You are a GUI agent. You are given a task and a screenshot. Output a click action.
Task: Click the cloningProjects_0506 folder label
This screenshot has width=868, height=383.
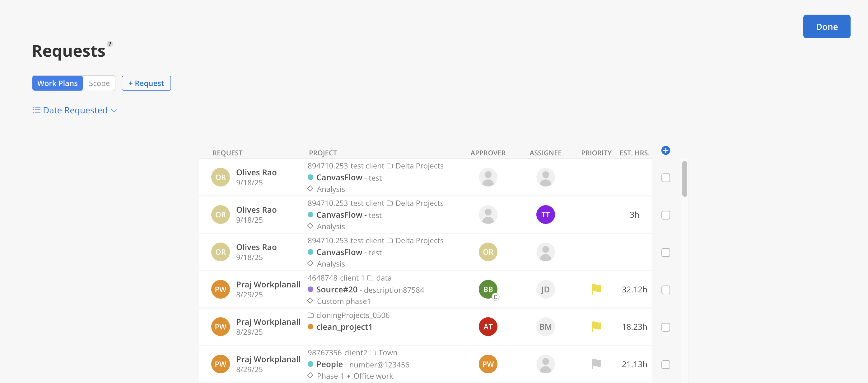(x=352, y=315)
